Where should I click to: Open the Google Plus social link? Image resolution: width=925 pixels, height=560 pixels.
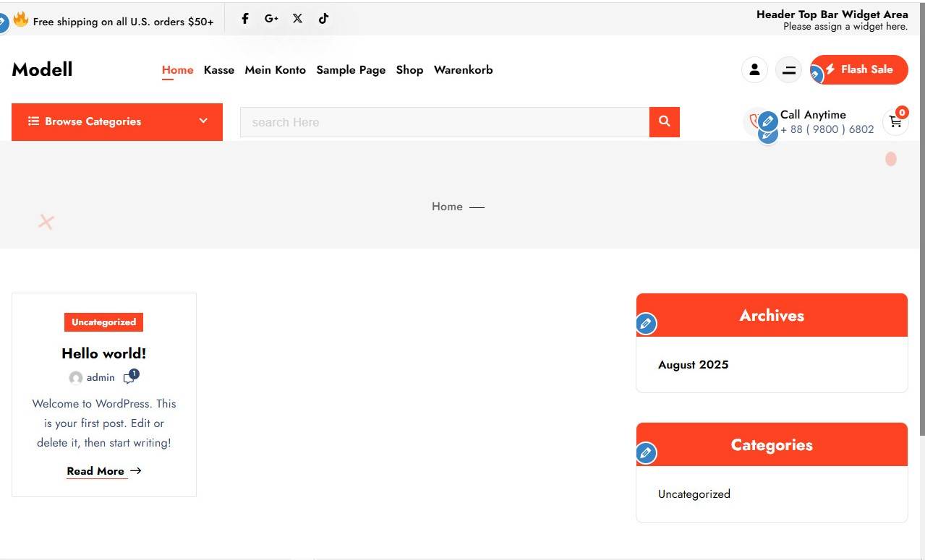coord(271,19)
